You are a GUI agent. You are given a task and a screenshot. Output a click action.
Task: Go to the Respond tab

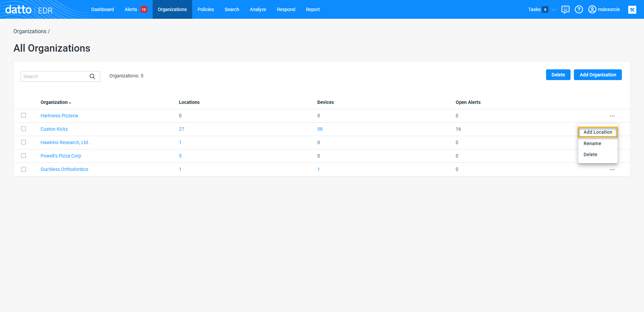click(286, 9)
